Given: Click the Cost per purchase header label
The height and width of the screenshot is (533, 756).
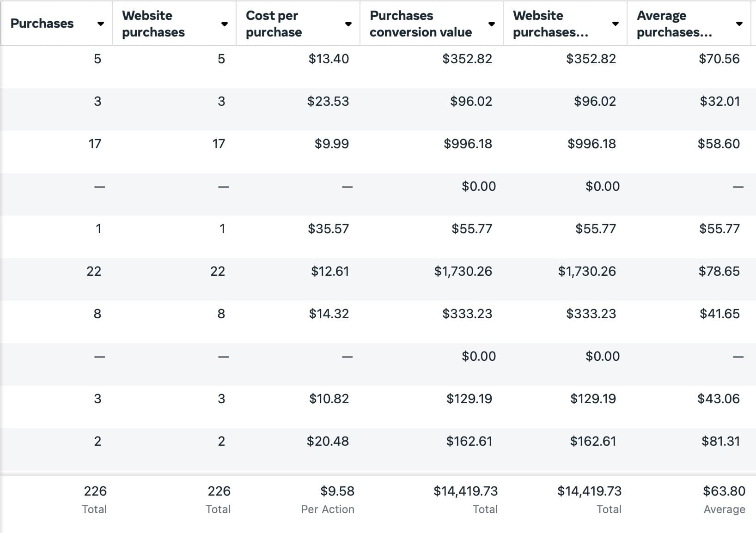Looking at the screenshot, I should pyautogui.click(x=274, y=24).
